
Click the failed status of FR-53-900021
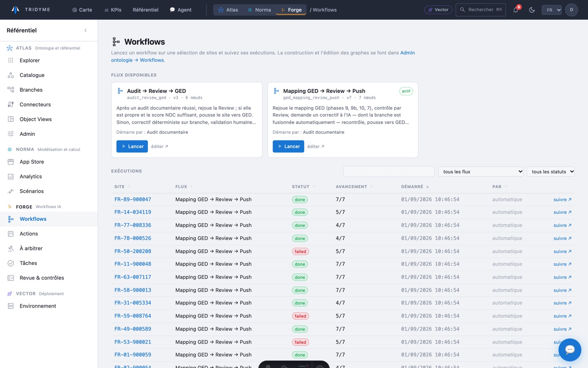coord(300,342)
